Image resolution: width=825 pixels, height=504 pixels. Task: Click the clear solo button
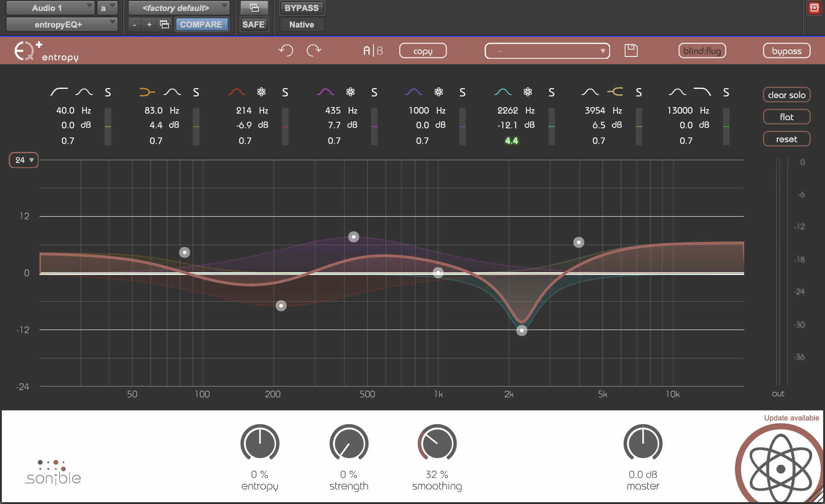(786, 95)
